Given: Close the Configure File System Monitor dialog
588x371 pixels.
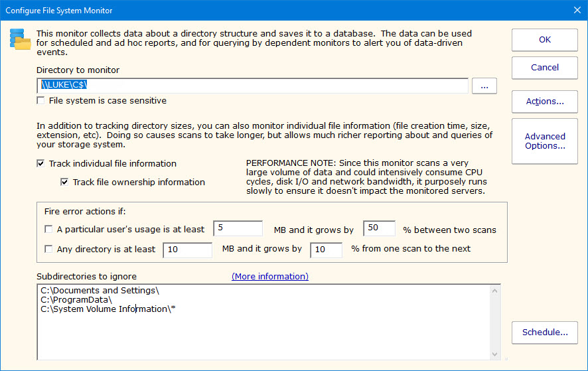Looking at the screenshot, I should click(576, 10).
